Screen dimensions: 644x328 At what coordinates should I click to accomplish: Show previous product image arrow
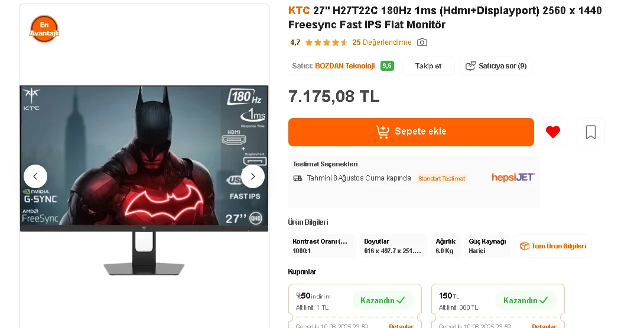click(35, 176)
